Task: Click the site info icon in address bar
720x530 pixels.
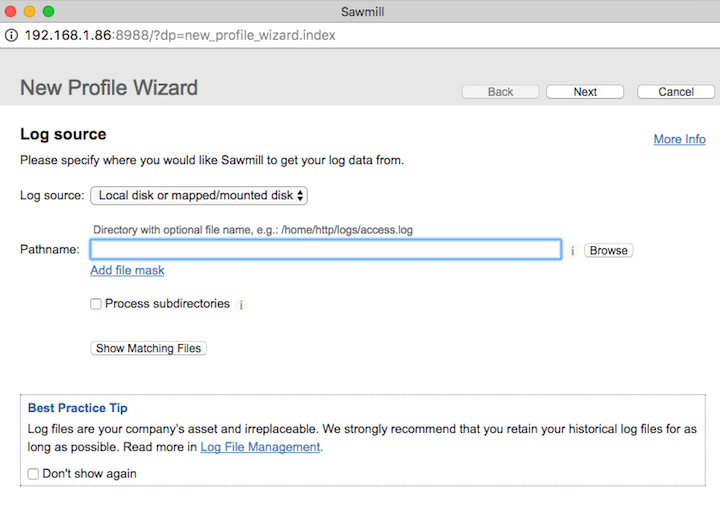Action: (x=11, y=35)
